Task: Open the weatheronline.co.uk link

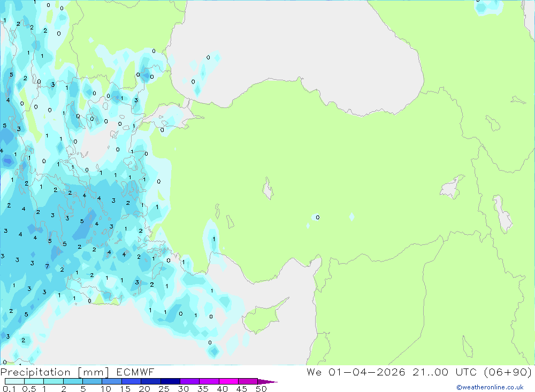Action: click(490, 387)
